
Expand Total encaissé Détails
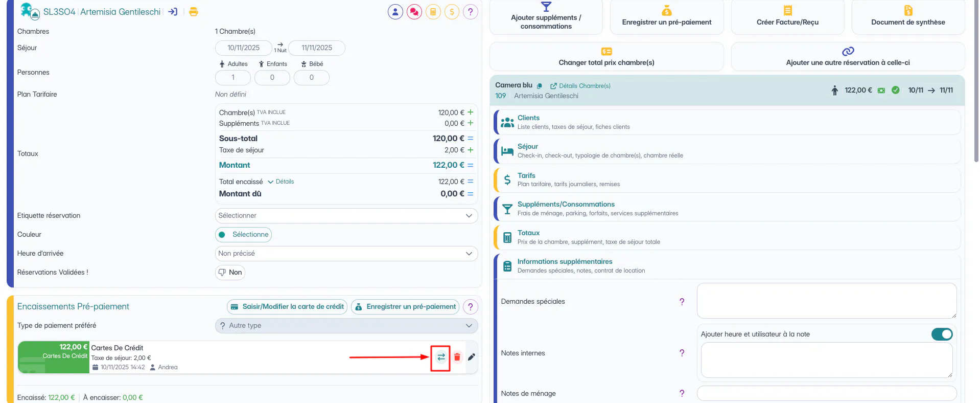pos(281,182)
